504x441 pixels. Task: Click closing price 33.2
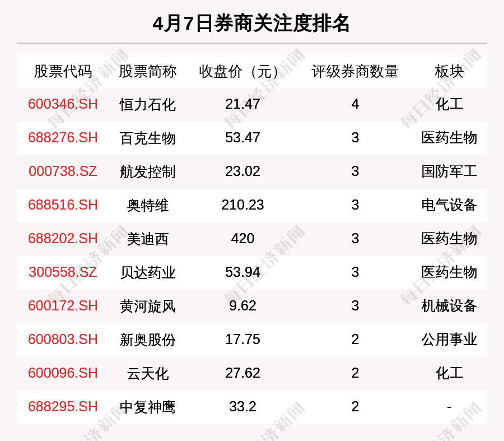[x=242, y=407]
